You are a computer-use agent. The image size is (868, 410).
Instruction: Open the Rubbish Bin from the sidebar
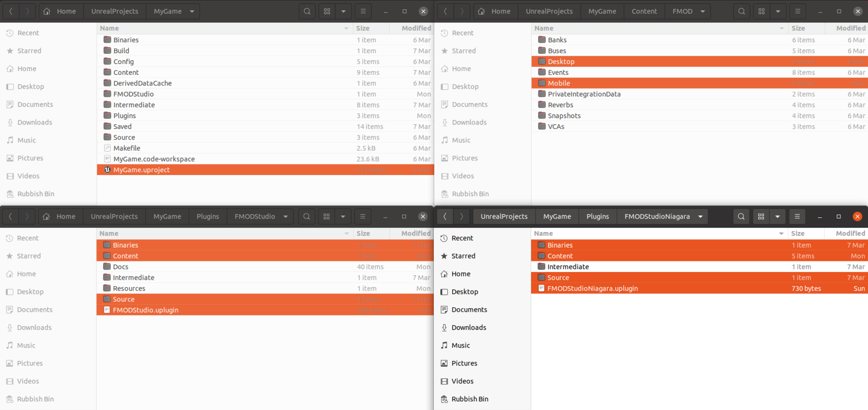click(x=35, y=194)
